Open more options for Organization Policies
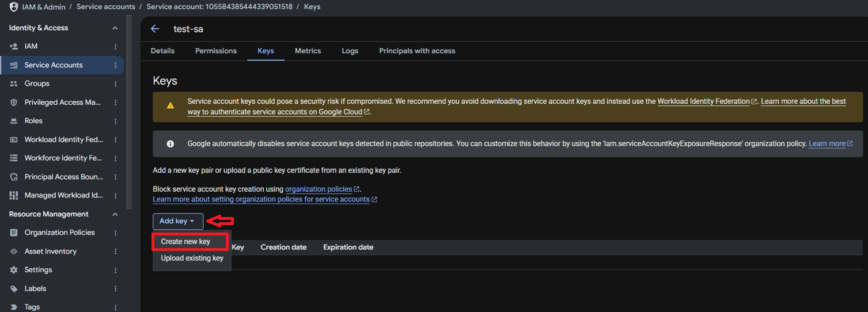The image size is (868, 312). coord(115,233)
